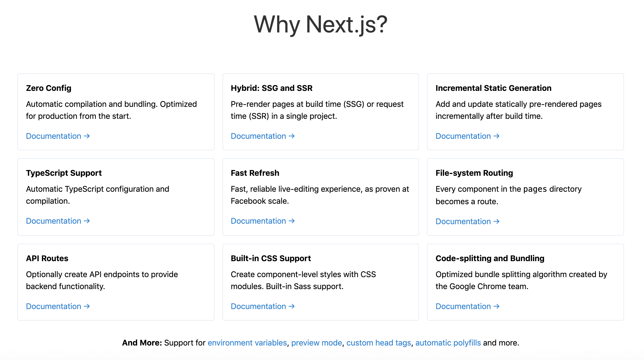
Task: Open the Hybrid: SSG and SSR documentation
Action: pos(258,136)
